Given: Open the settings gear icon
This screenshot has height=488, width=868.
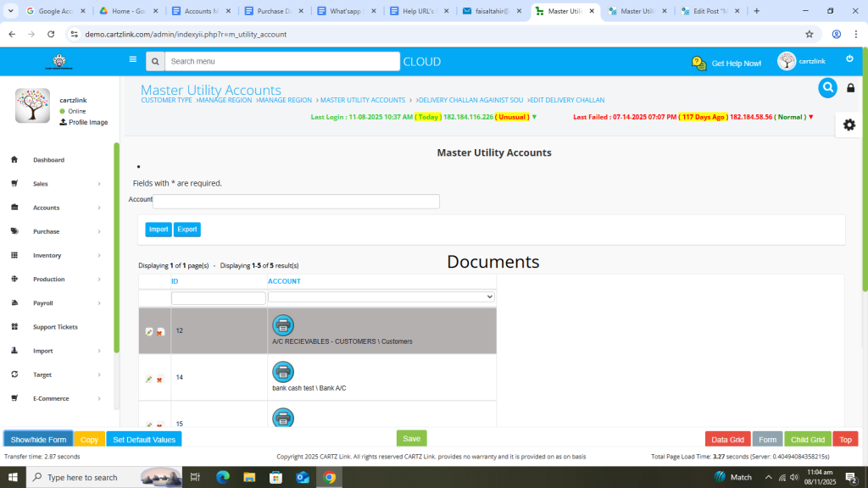Looking at the screenshot, I should pos(849,125).
